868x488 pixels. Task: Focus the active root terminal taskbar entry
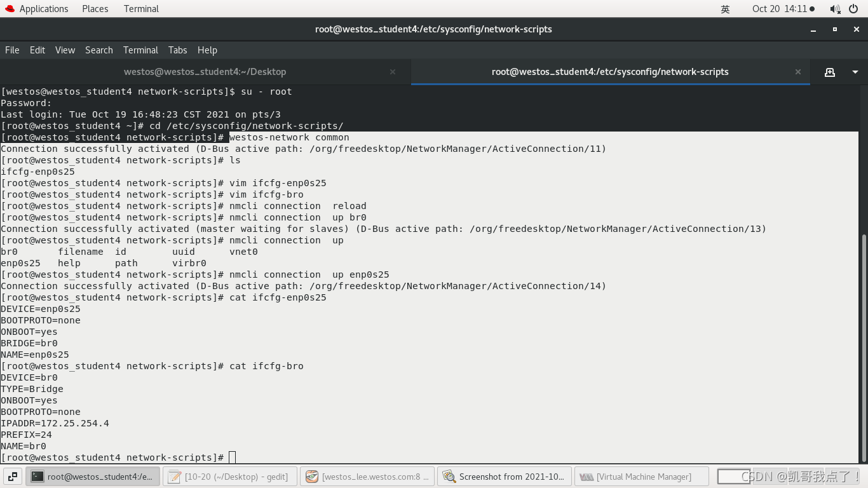pyautogui.click(x=93, y=476)
